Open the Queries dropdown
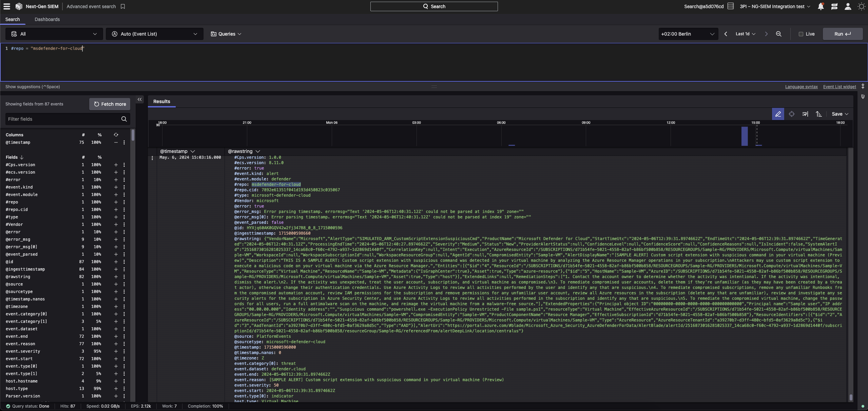The image size is (868, 411). pos(226,34)
